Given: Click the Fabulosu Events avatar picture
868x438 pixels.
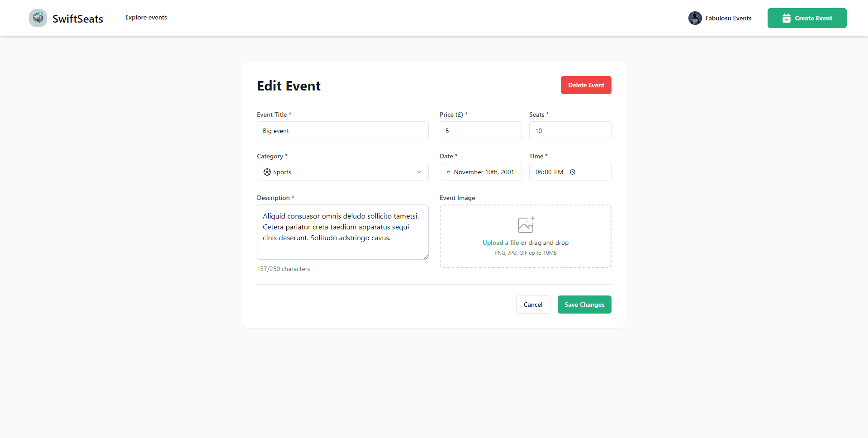Looking at the screenshot, I should point(695,18).
